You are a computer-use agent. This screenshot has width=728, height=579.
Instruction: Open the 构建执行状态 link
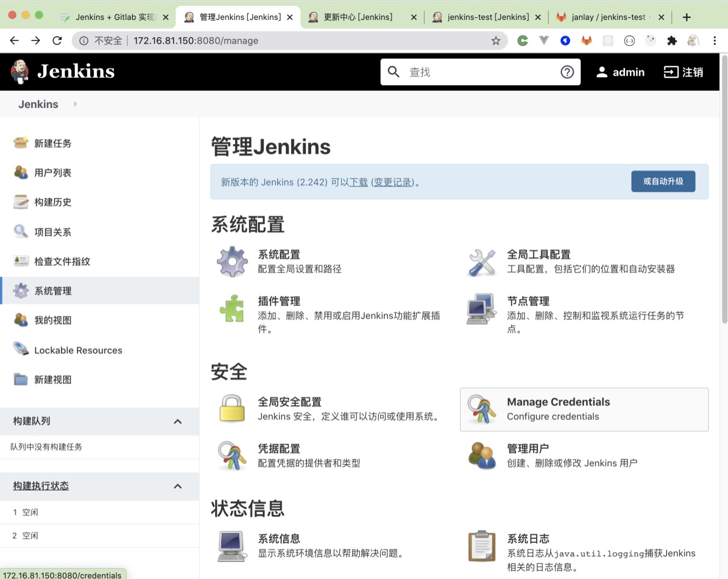41,486
